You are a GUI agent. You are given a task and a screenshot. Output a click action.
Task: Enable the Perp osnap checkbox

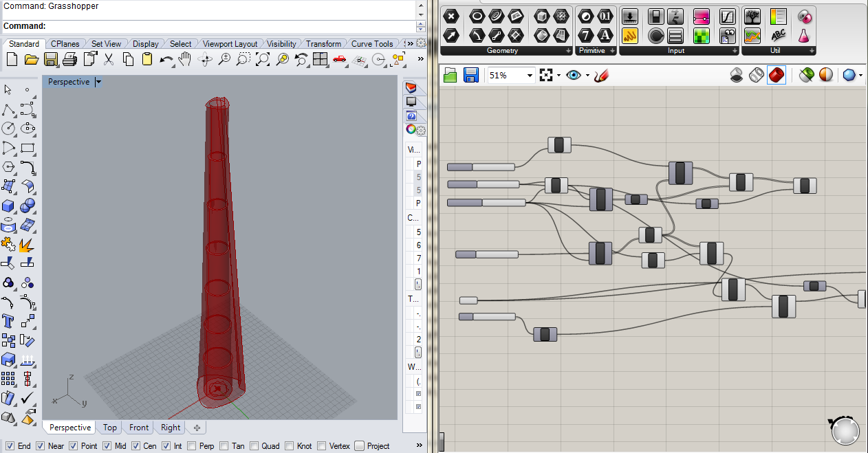click(x=192, y=446)
